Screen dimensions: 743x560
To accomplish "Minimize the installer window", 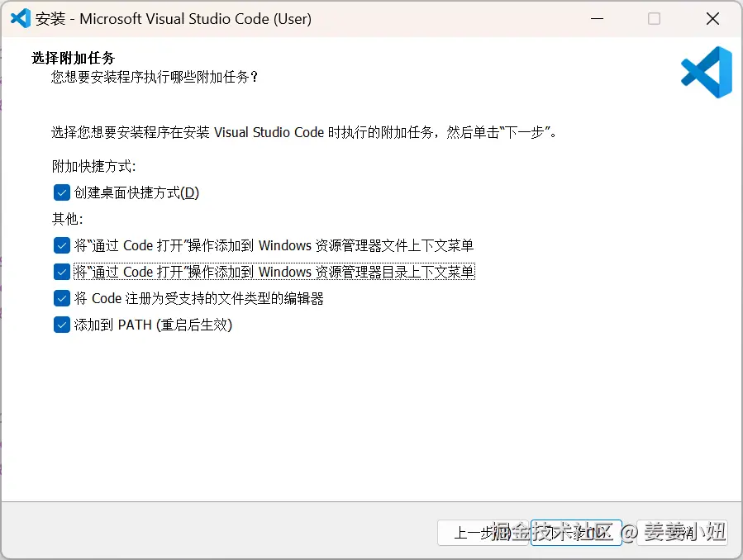I will tap(597, 18).
